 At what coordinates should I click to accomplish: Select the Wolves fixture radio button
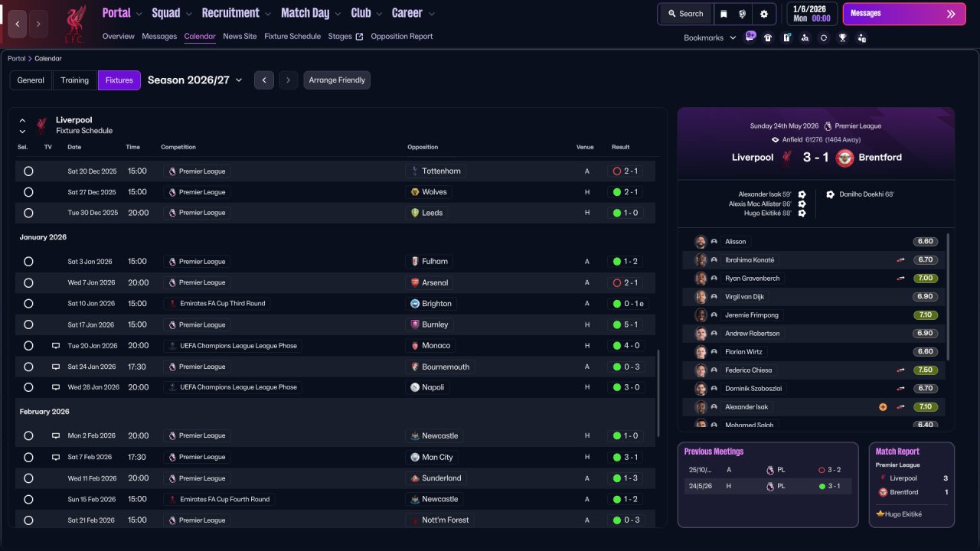point(28,192)
